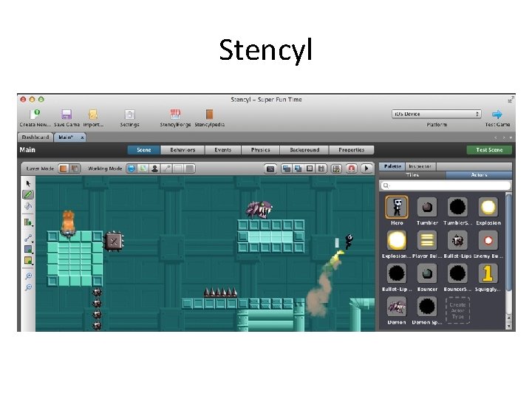This screenshot has height=399, width=532.
Task: Click the blue square region tool
Action: (28, 250)
